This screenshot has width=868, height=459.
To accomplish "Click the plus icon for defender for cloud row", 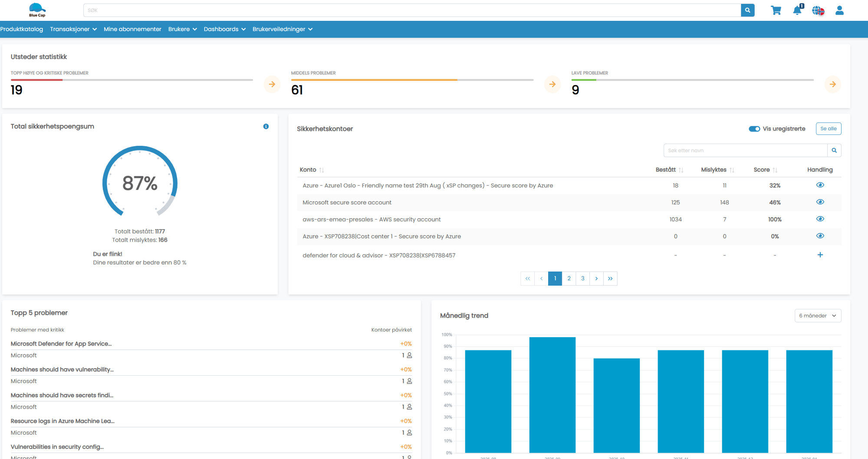I will [x=820, y=255].
